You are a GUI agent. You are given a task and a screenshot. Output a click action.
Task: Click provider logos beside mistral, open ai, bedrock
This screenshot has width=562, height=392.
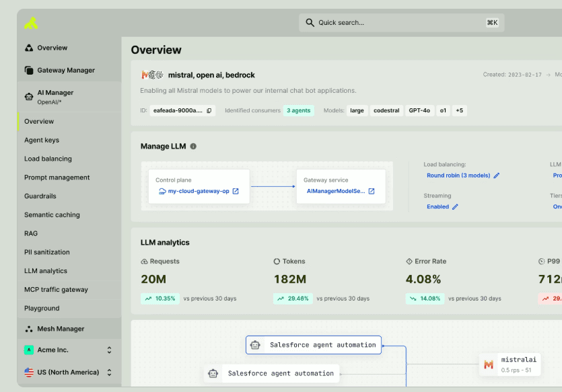(x=152, y=75)
